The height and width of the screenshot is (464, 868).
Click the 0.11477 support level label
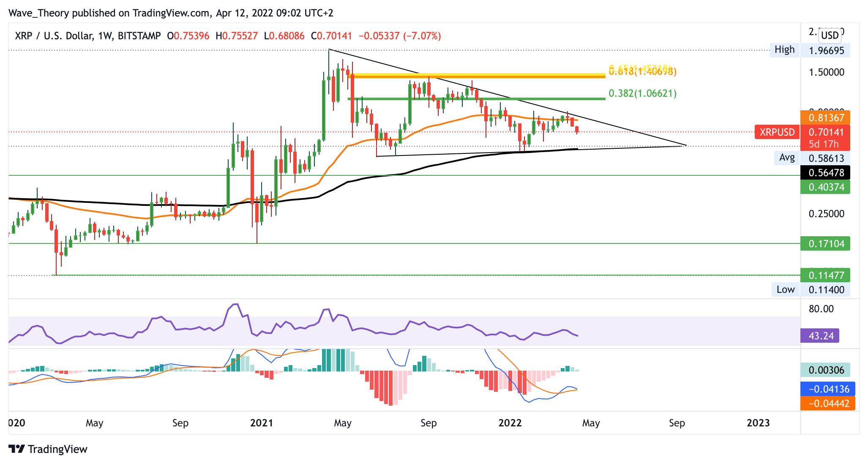coord(826,276)
